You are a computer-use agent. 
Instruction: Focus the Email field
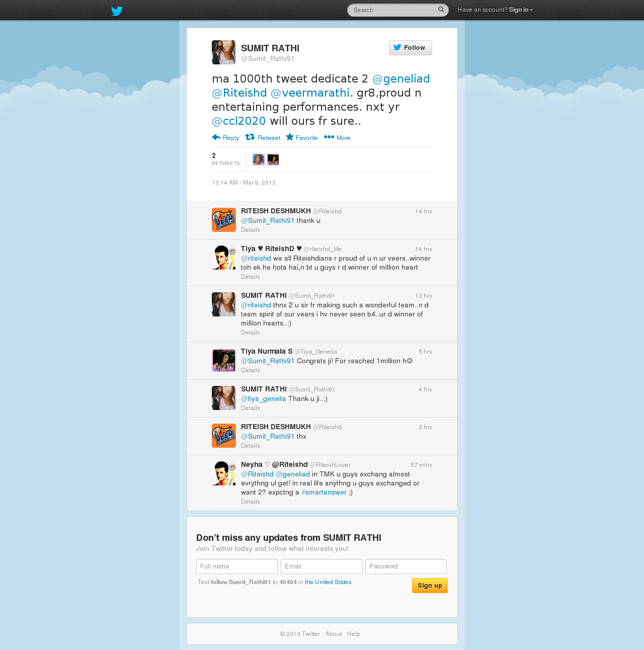pos(321,566)
